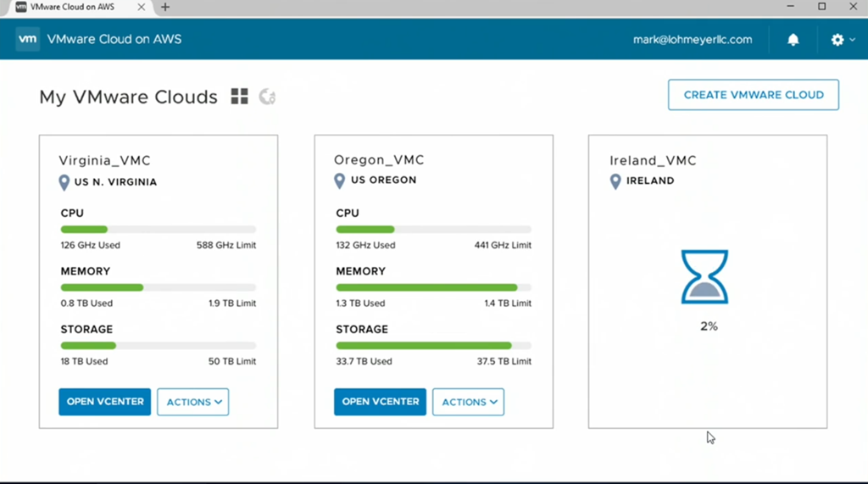Image resolution: width=868 pixels, height=484 pixels.
Task: Switch to grid view icon
Action: (x=239, y=97)
